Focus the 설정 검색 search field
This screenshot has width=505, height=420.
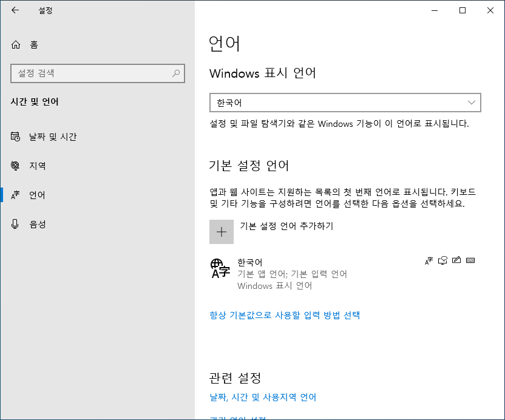(x=98, y=73)
